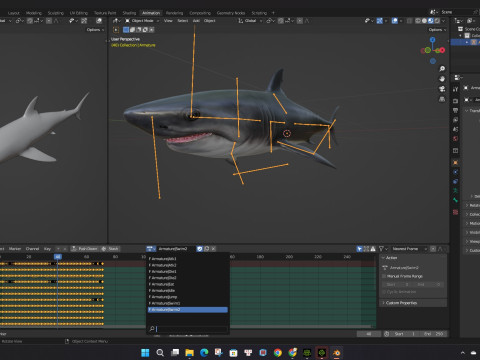This screenshot has width=480, height=360.
Task: Click the action browse dropdown icon
Action: [151, 249]
